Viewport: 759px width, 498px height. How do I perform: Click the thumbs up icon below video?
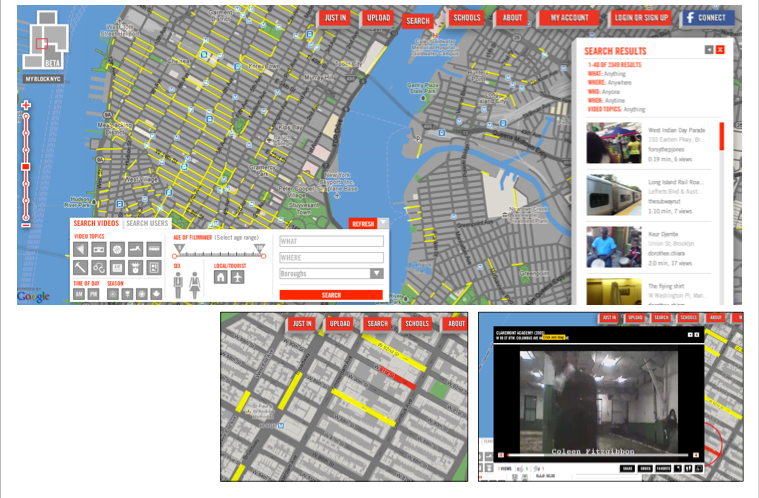(x=520, y=469)
